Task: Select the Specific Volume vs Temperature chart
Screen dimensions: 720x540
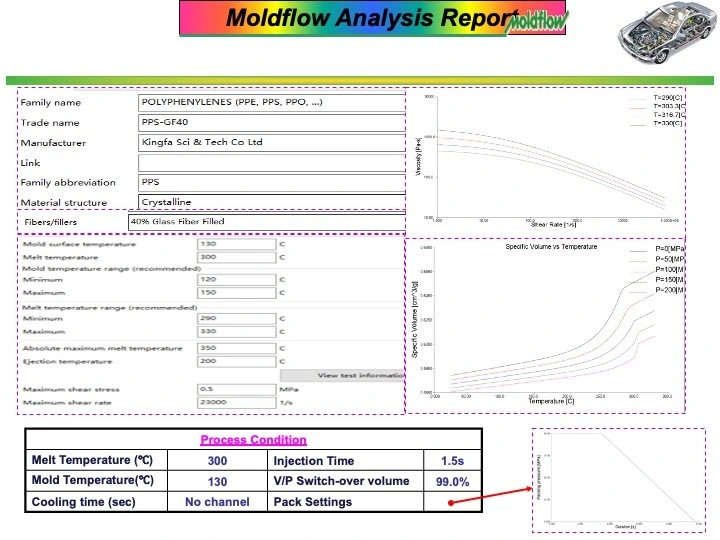Action: point(545,322)
